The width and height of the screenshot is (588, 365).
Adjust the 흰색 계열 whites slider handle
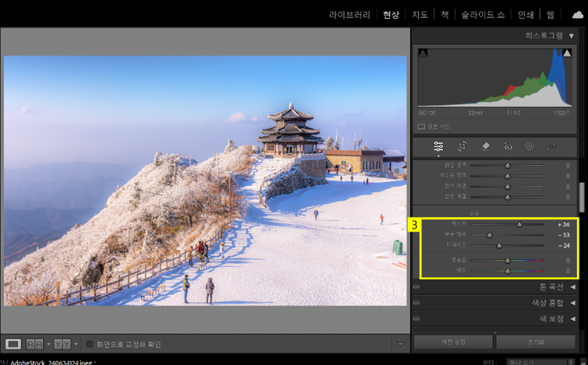click(x=507, y=187)
